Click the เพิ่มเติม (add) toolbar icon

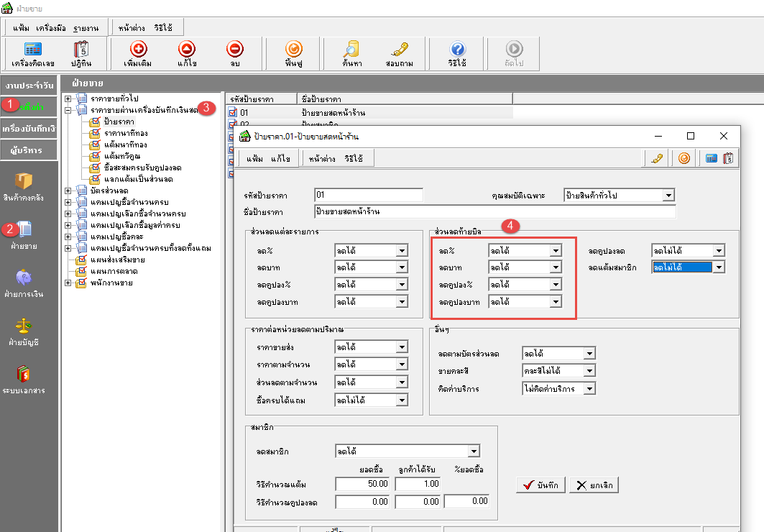[x=137, y=53]
